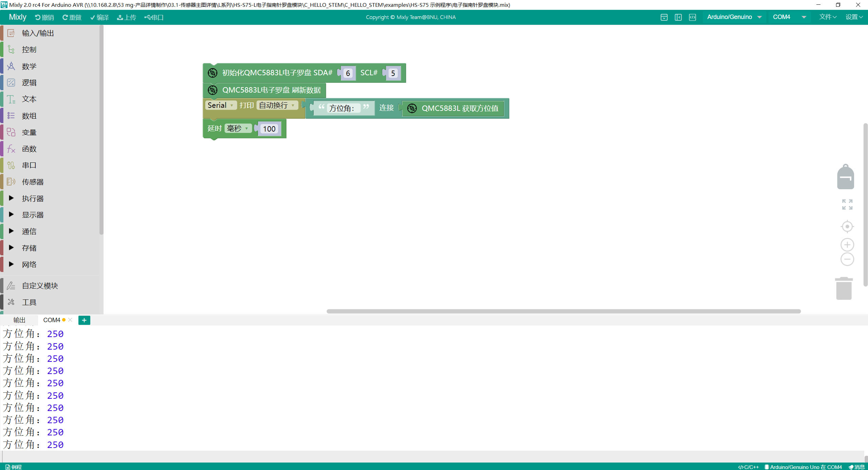Click the 上传 upload button
The width and height of the screenshot is (868, 470).
tap(126, 17)
